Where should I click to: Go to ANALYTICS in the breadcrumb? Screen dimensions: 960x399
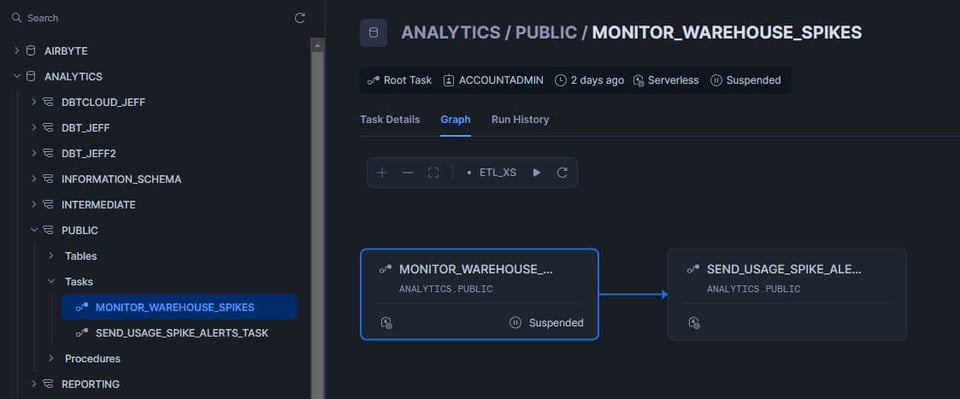[451, 33]
